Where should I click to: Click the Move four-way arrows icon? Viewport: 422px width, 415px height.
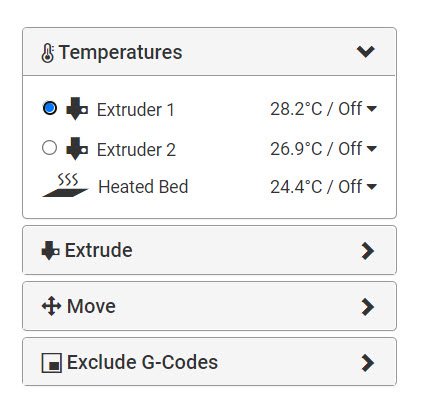click(x=51, y=306)
